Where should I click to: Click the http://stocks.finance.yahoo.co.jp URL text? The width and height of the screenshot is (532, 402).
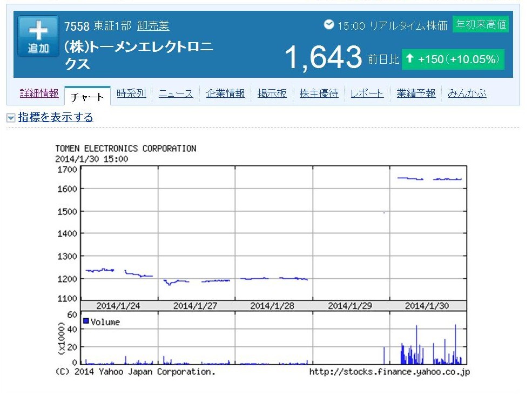(x=389, y=372)
